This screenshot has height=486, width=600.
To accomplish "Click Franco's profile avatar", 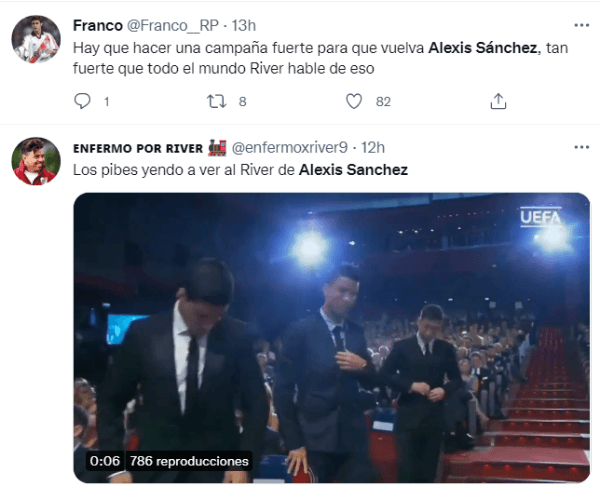I will [35, 40].
